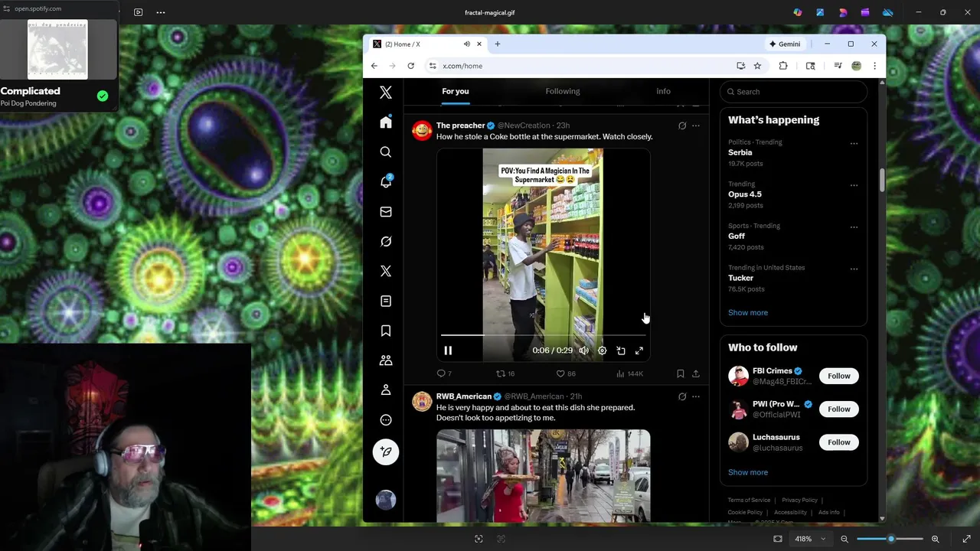Follow Luchasaurus account
This screenshot has height=551, width=980.
coord(838,442)
